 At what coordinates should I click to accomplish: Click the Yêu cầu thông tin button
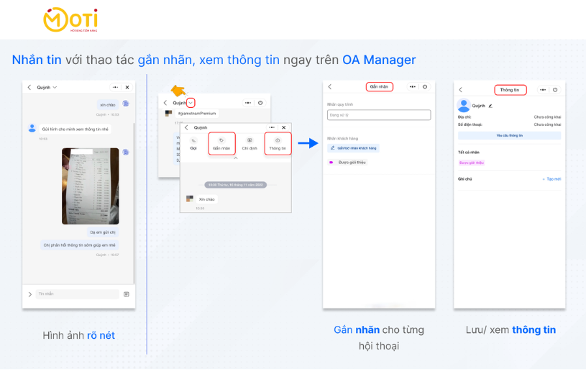[x=509, y=135]
